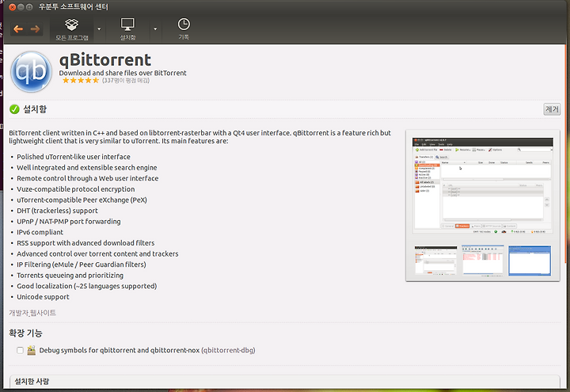Open the 설치함 installed section

[x=127, y=29]
